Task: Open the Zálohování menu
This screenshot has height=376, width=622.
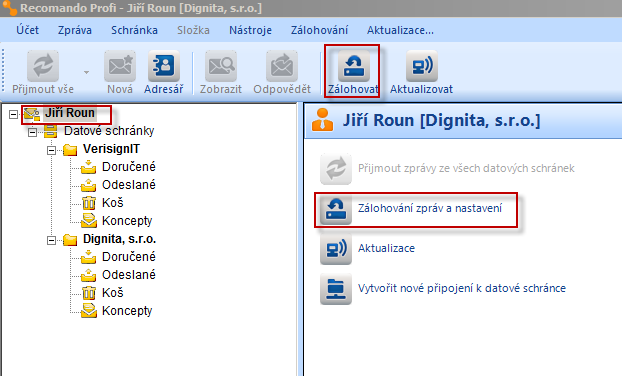Action: click(x=319, y=30)
